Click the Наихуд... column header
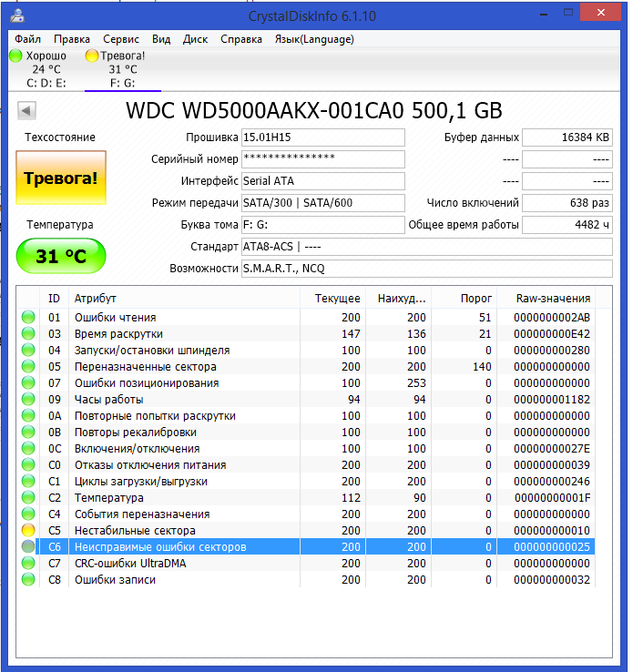633x672 pixels. pos(399,299)
